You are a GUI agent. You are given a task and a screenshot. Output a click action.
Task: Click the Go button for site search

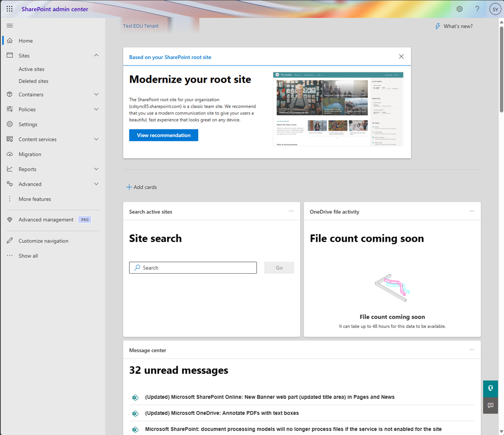pos(279,268)
